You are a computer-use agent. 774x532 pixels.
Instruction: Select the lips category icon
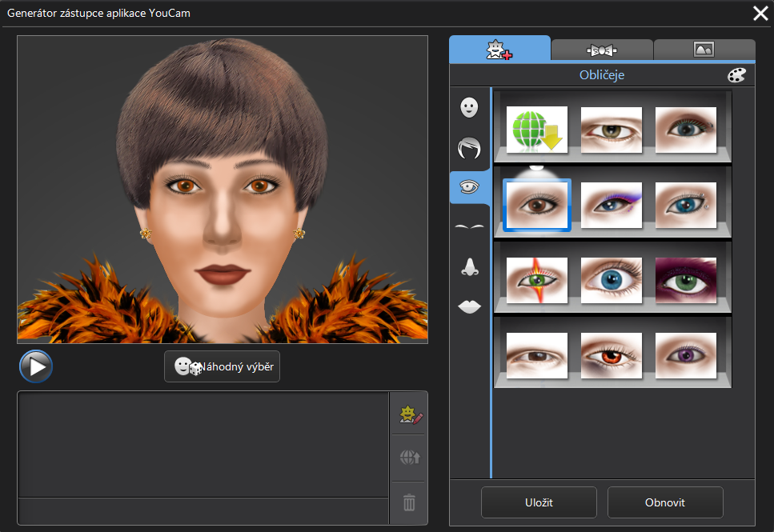[x=470, y=306]
